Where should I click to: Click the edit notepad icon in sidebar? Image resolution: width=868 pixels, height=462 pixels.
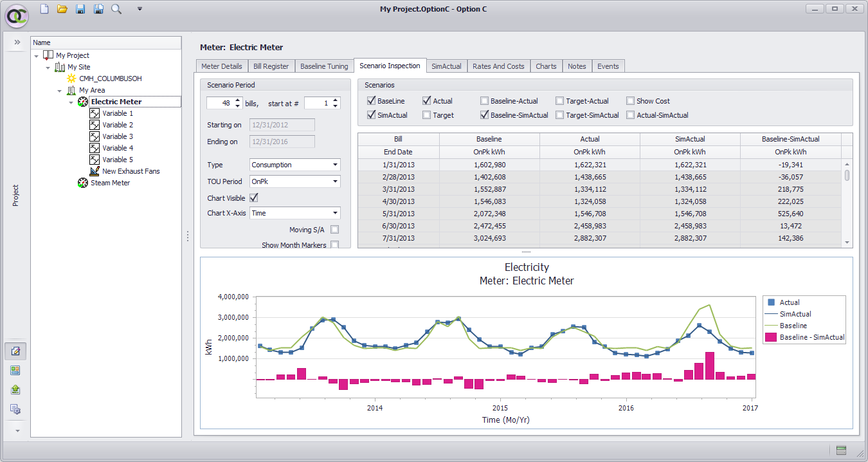pos(15,351)
